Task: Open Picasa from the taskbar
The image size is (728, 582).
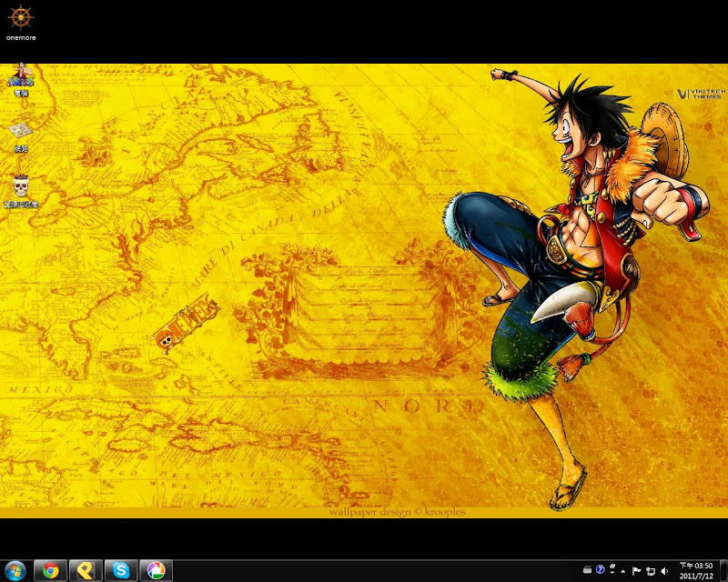Action: click(x=156, y=570)
